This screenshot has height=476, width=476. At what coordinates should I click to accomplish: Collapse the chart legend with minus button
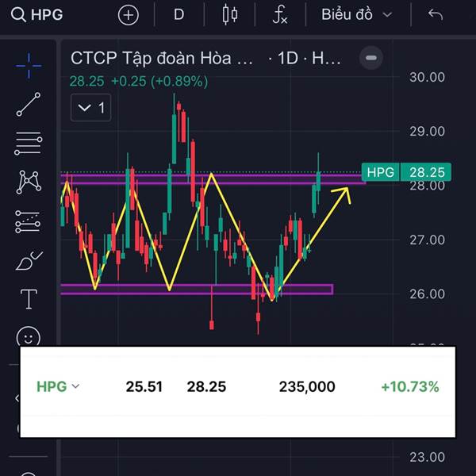pos(371,58)
